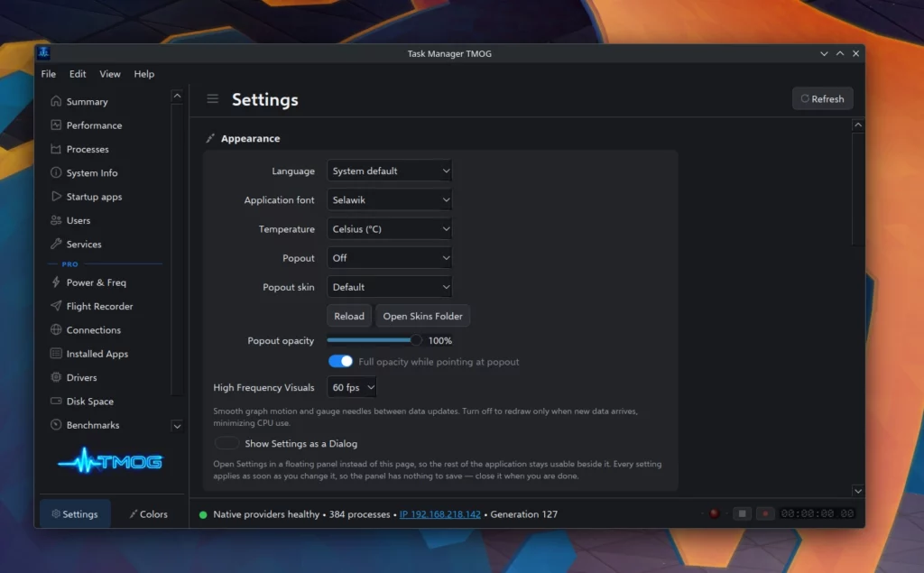The image size is (924, 573).
Task: Click Reload to reload skins
Action: click(349, 316)
